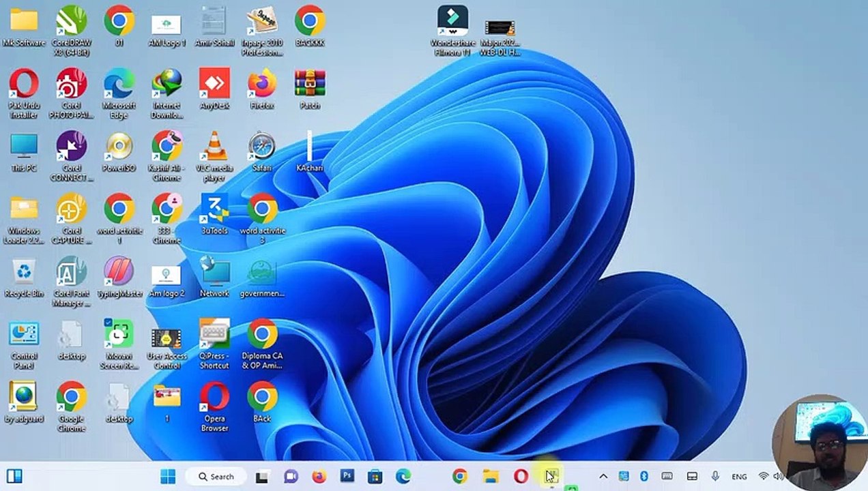Open Widgets panel on taskbar

coord(14,476)
